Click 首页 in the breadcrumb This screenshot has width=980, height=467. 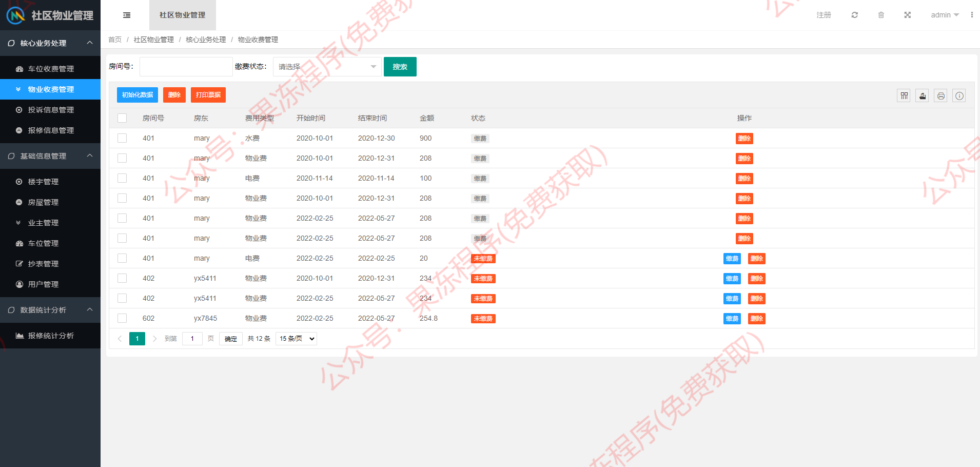pyautogui.click(x=115, y=40)
